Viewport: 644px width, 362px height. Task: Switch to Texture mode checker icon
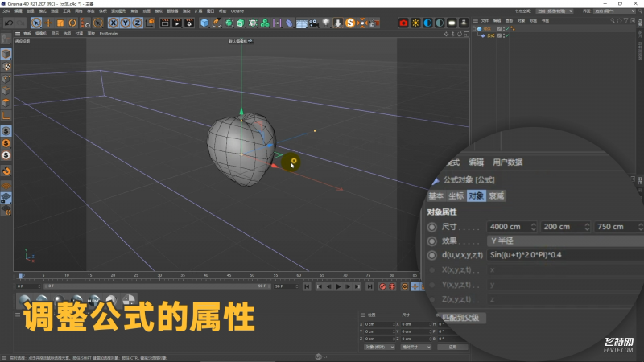click(6, 67)
